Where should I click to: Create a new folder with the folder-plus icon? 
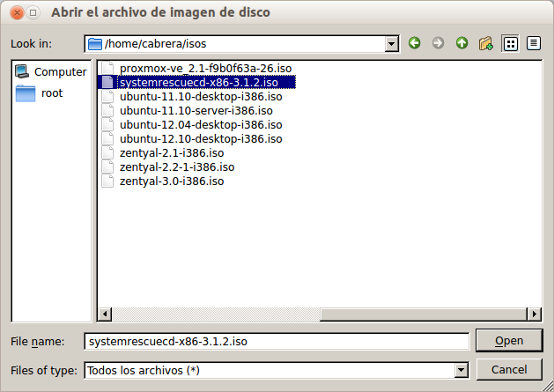tap(486, 43)
